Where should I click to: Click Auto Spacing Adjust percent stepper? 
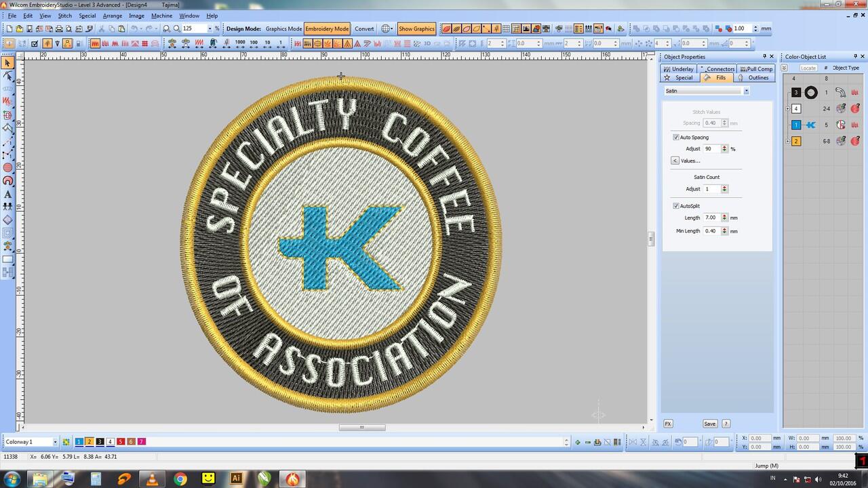[724, 148]
